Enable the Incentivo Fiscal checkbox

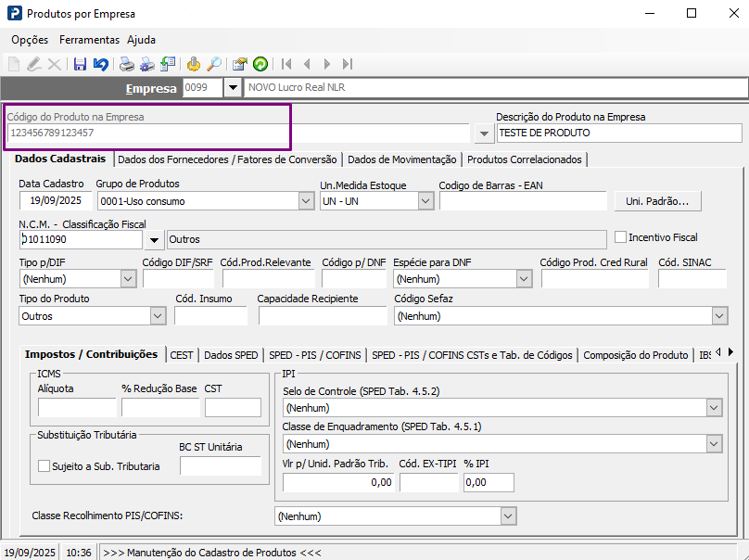click(621, 237)
